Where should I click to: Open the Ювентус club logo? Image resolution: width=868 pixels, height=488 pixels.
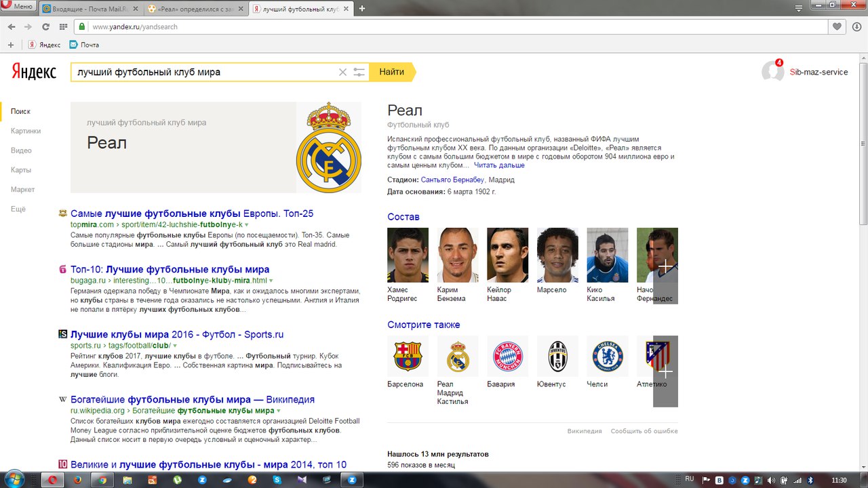[x=557, y=356]
